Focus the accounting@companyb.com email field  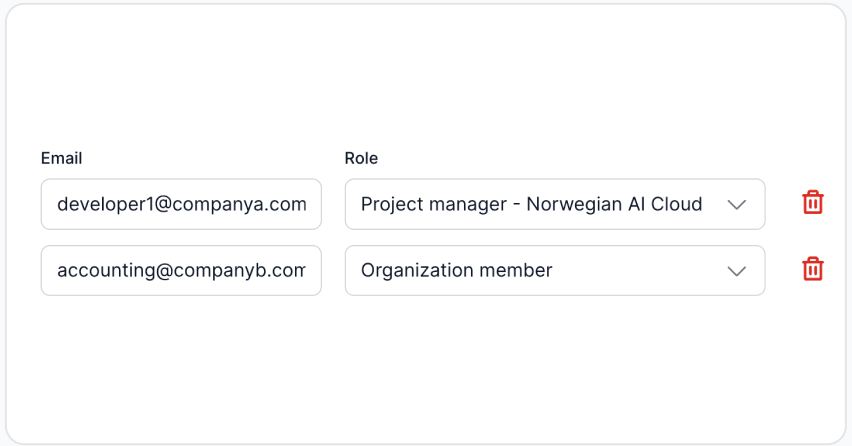pyautogui.click(x=181, y=270)
